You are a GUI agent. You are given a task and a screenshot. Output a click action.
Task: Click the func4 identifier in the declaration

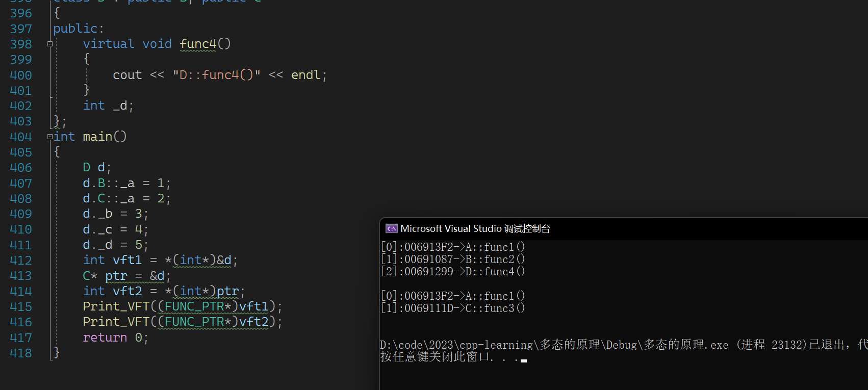coord(198,44)
